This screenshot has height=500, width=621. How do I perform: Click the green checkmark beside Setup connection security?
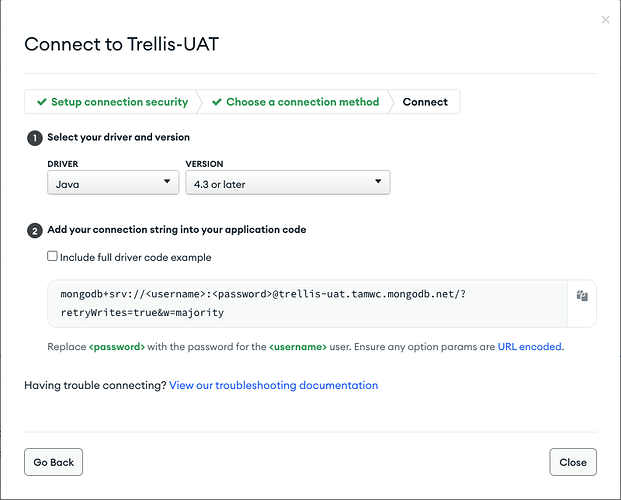[41, 102]
